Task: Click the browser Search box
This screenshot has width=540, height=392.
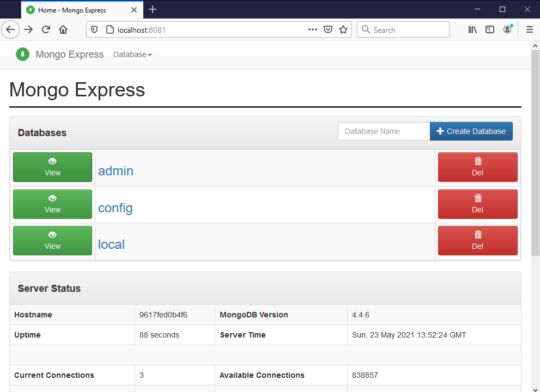Action: (x=403, y=29)
